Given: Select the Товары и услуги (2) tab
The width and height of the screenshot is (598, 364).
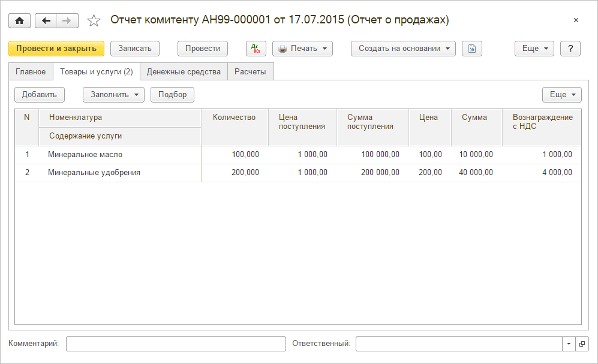Looking at the screenshot, I should pyautogui.click(x=97, y=71).
